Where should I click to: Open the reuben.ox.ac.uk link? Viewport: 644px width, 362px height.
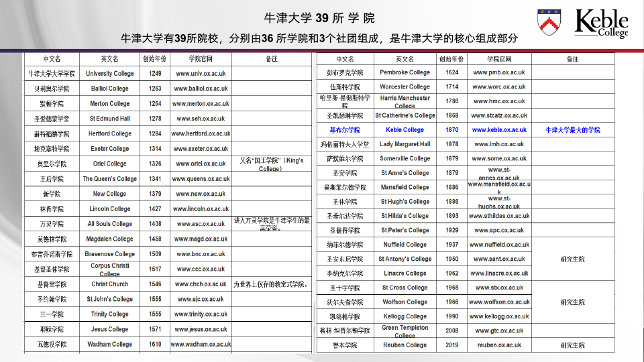[x=499, y=345]
